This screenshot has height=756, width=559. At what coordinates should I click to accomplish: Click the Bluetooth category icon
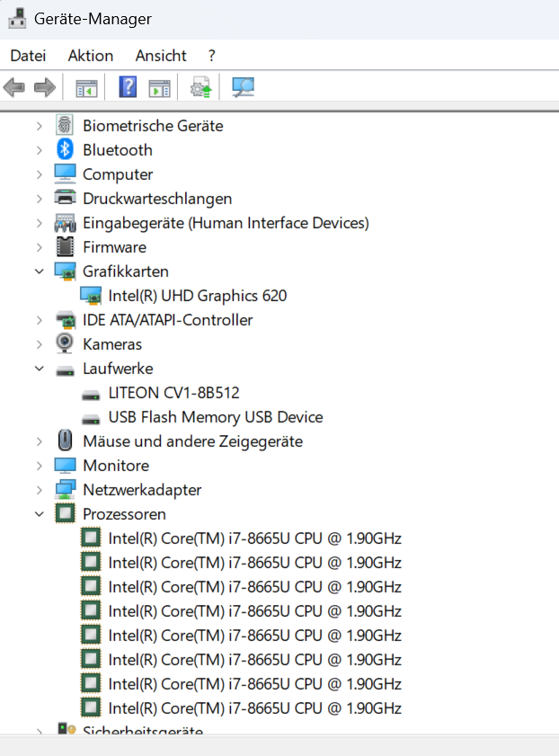click(65, 149)
